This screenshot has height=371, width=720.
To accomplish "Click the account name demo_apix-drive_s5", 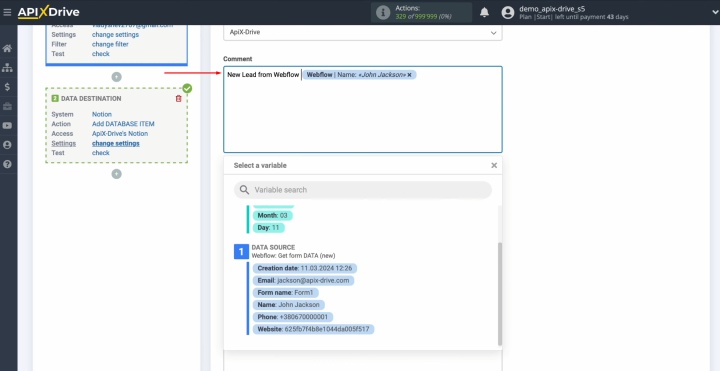I will tap(552, 9).
